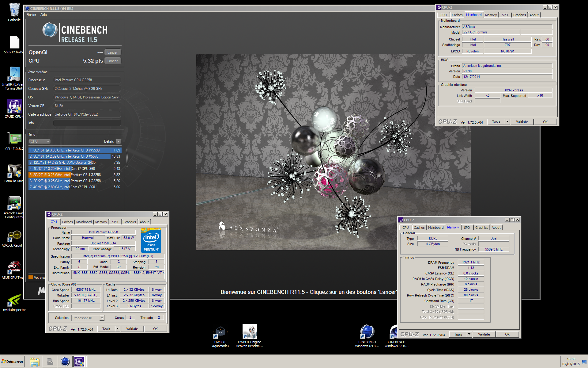588x368 pixels.
Task: Open Tools dropdown arrow in lower-left CPU-Z
Action: (x=117, y=329)
